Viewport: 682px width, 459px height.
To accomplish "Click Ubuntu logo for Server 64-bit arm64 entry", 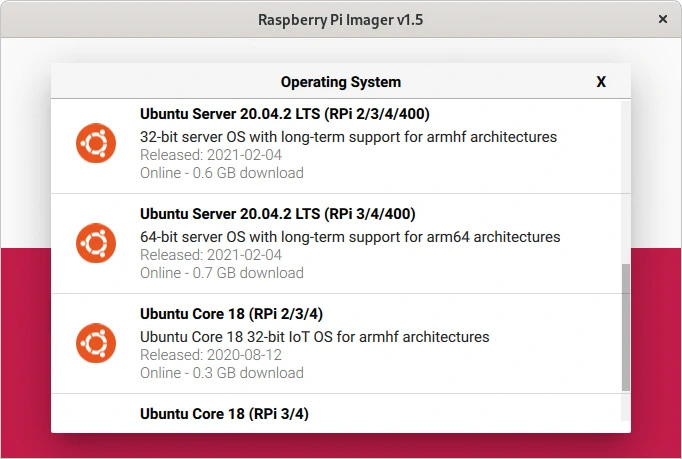I will (x=96, y=243).
